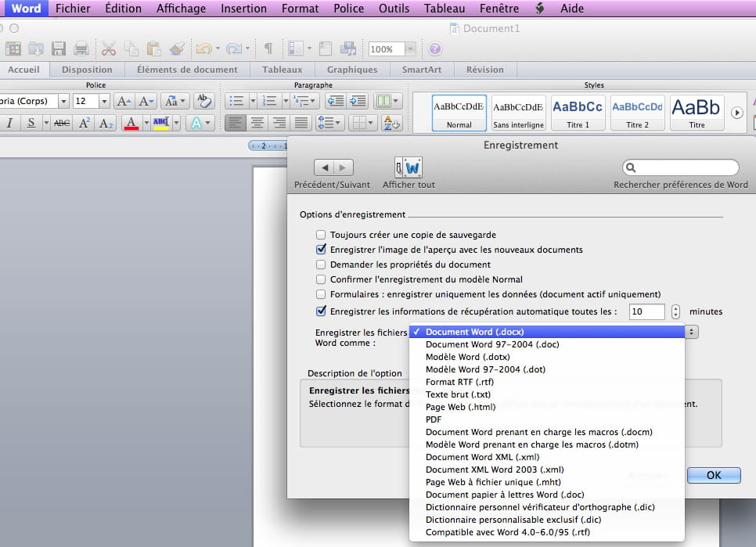The height and width of the screenshot is (547, 756).
Task: Go back with the Précédent arrow button
Action: point(324,167)
